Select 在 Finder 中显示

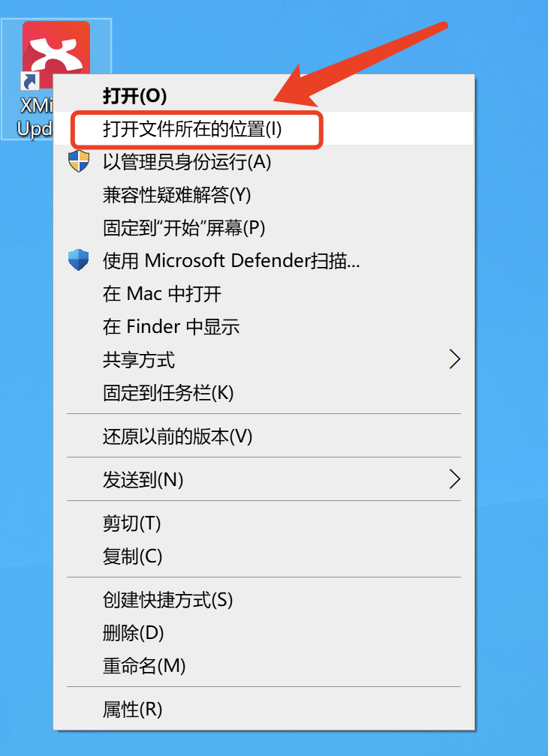(171, 327)
